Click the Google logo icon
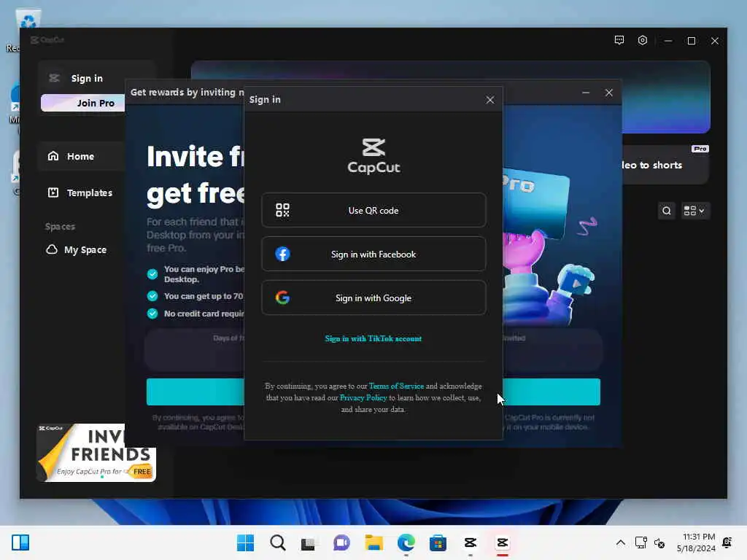The height and width of the screenshot is (560, 747). coord(282,297)
